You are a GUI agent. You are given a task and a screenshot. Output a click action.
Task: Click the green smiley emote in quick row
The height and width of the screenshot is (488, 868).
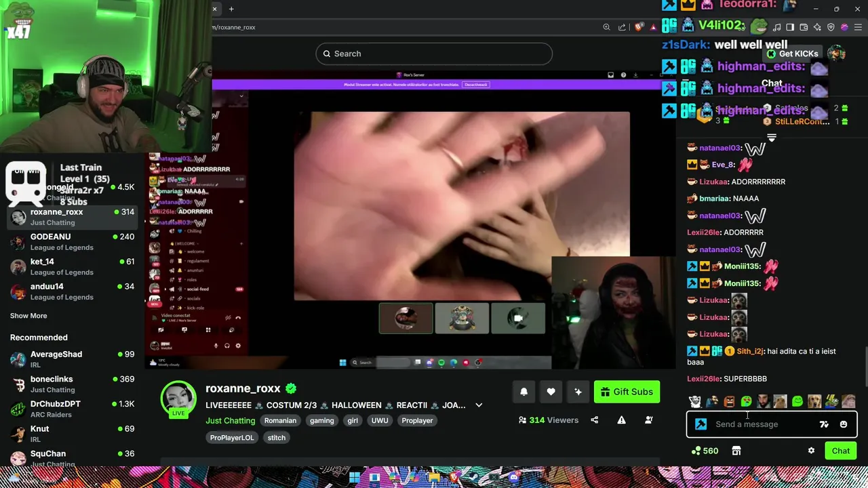tap(797, 402)
